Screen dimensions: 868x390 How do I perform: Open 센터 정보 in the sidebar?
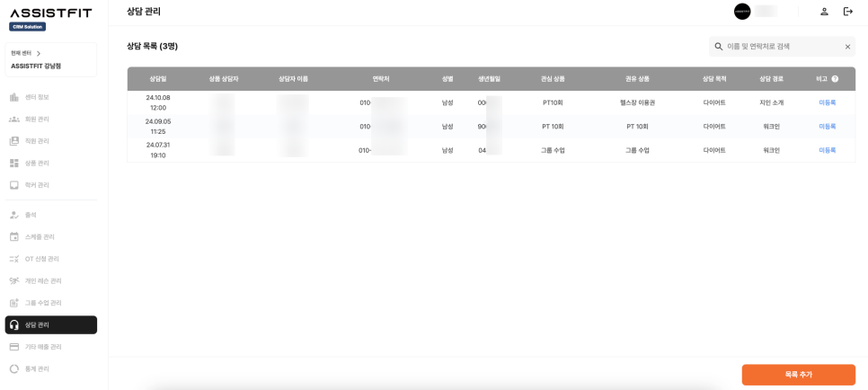[37, 97]
